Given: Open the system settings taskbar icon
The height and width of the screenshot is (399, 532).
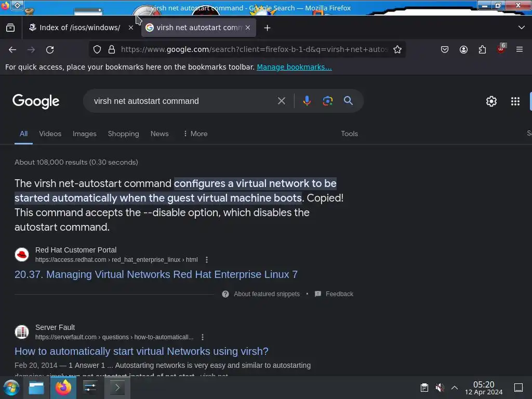Looking at the screenshot, I should (90, 388).
